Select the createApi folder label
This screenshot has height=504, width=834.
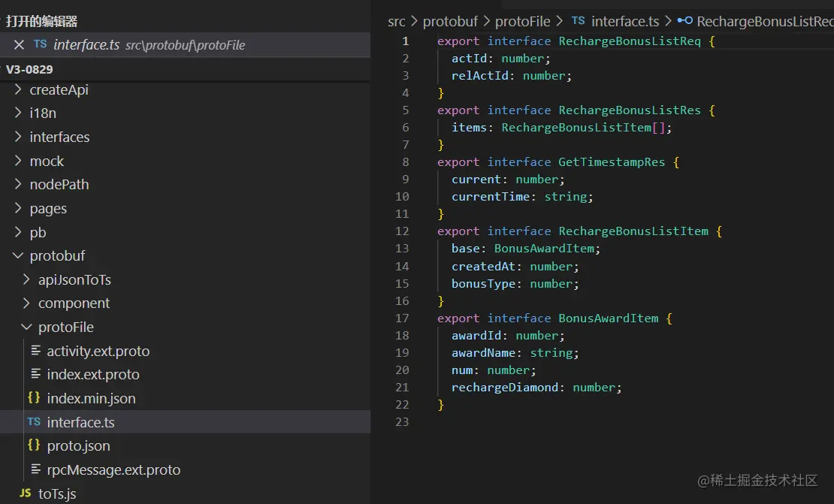(x=59, y=90)
